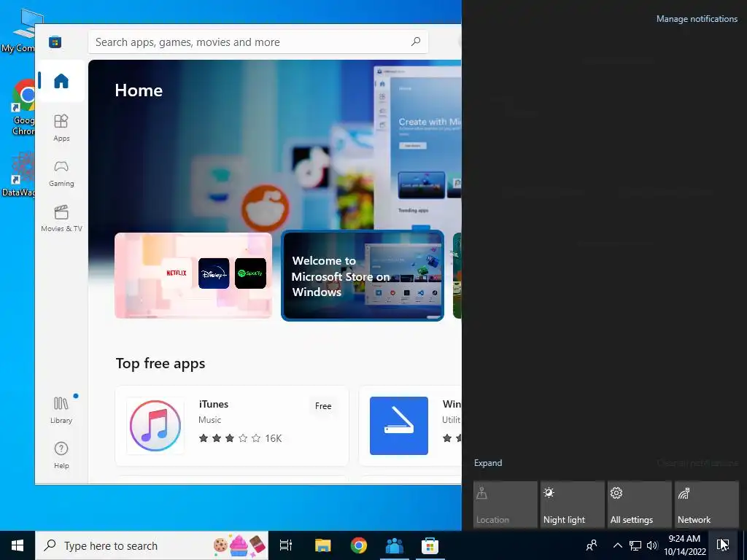Open Task View on the taskbar
Image resolution: width=747 pixels, height=560 pixels.
pyautogui.click(x=286, y=545)
